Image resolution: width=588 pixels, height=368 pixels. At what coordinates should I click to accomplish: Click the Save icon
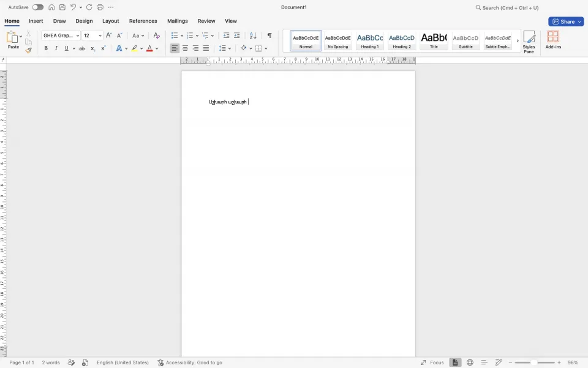[62, 7]
